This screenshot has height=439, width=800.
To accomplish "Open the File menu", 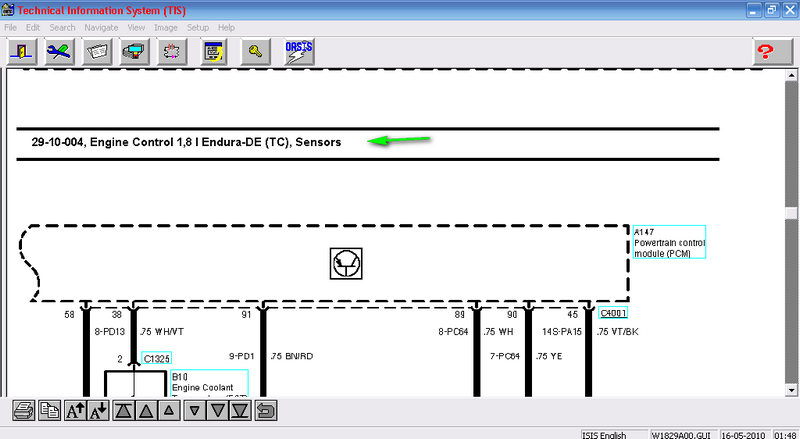I will coord(10,27).
